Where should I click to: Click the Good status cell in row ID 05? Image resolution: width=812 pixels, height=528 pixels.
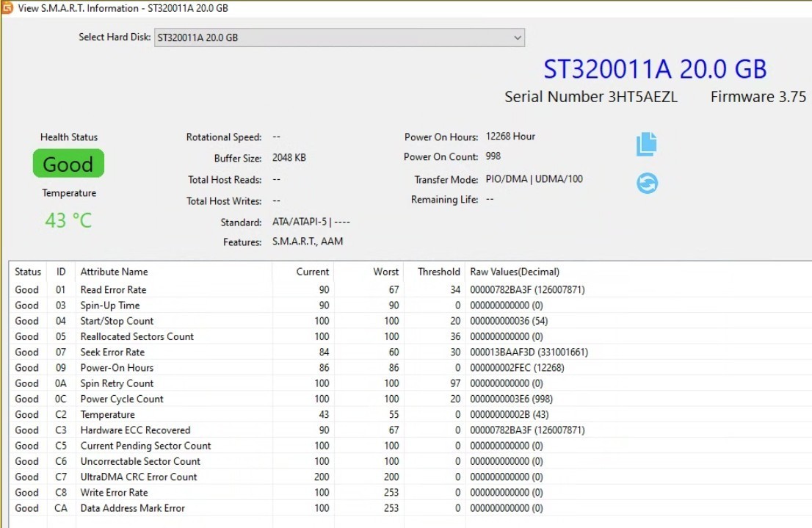[x=26, y=336]
